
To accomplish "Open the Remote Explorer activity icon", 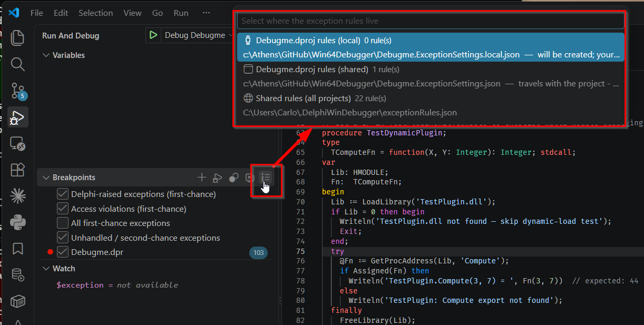I will click(x=18, y=143).
